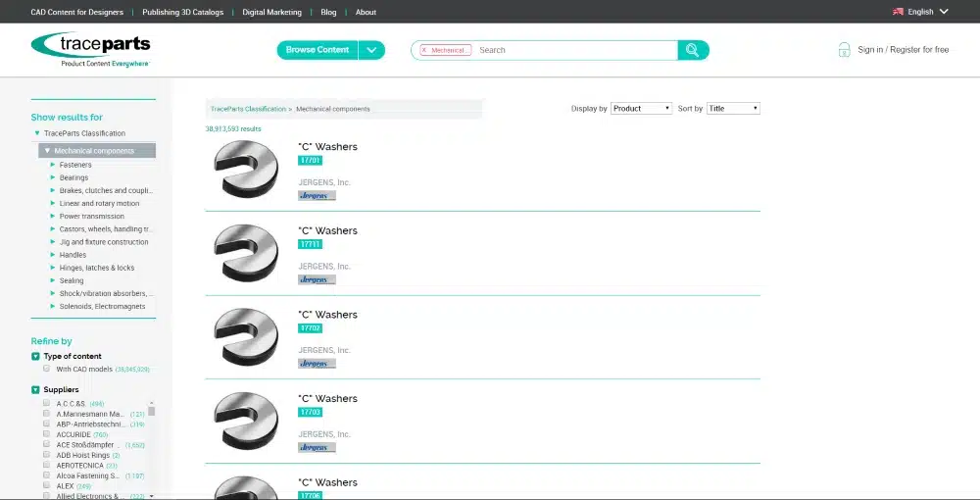Click the Browse Content button

pyautogui.click(x=318, y=50)
